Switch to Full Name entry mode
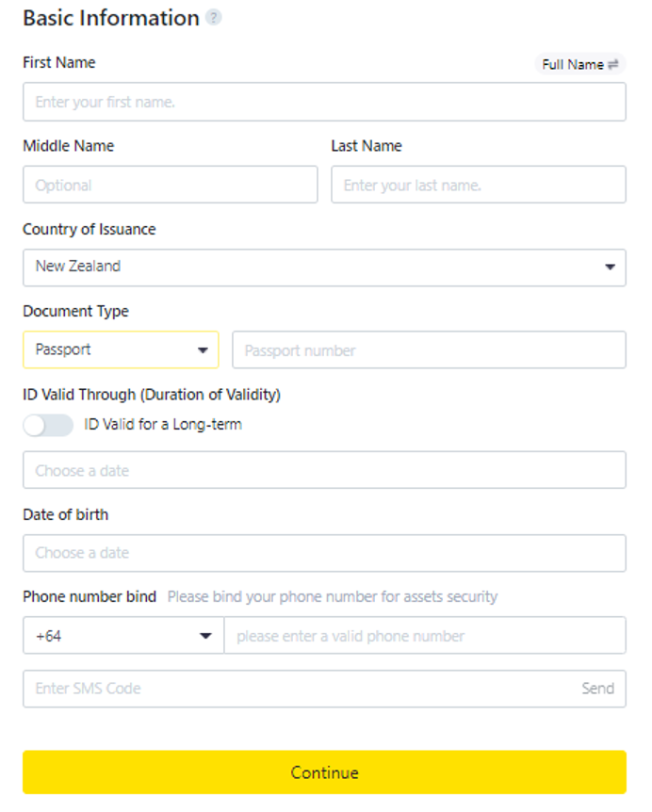The width and height of the screenshot is (652, 812). (580, 64)
